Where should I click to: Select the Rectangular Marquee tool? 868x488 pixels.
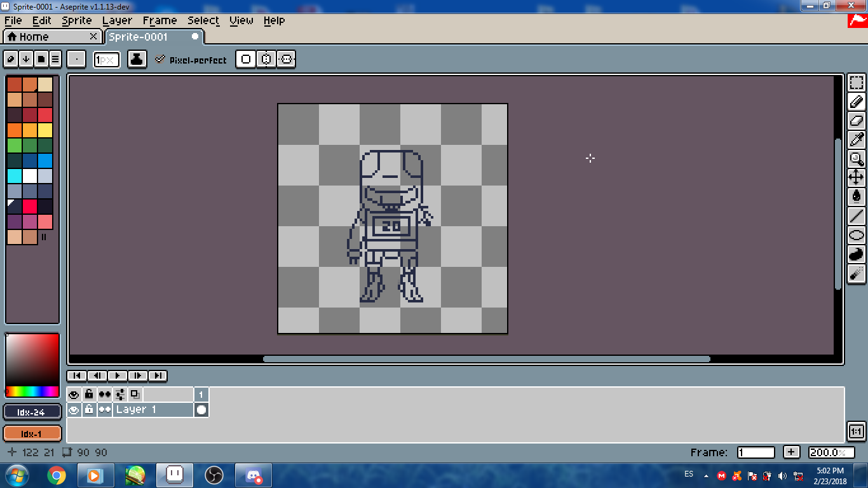tap(857, 83)
